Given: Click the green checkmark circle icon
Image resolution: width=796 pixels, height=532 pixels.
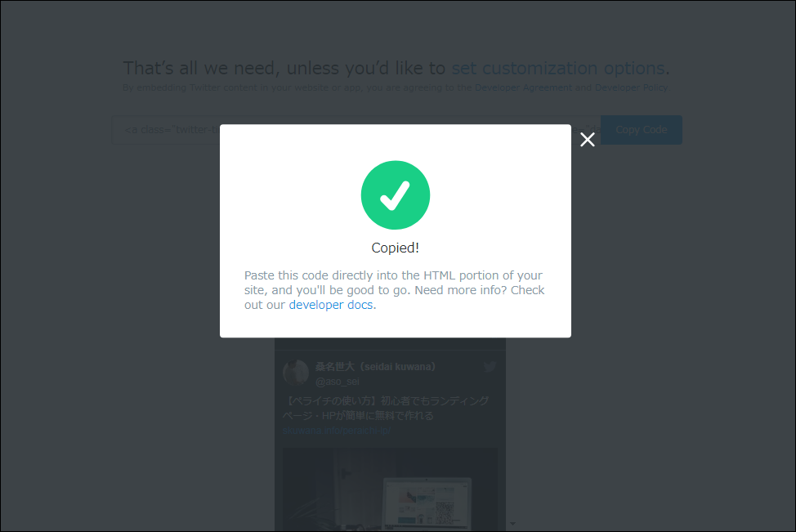Looking at the screenshot, I should 396,195.
